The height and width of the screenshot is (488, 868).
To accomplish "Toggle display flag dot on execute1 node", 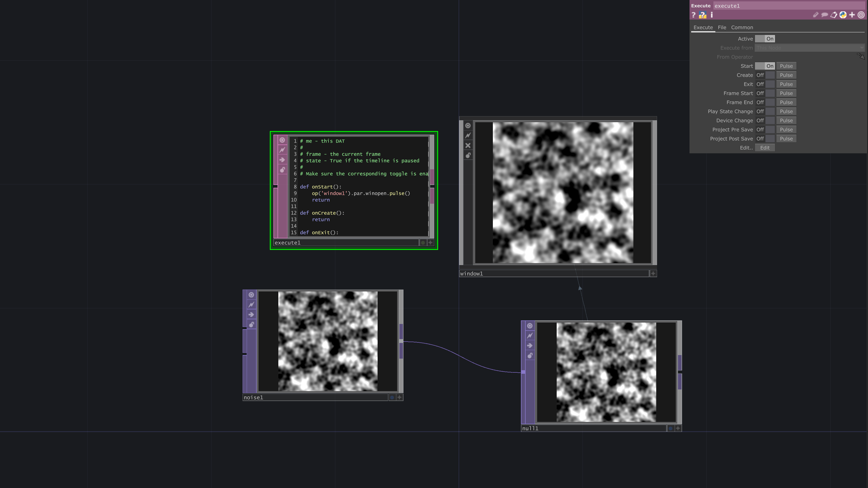I will click(x=423, y=242).
